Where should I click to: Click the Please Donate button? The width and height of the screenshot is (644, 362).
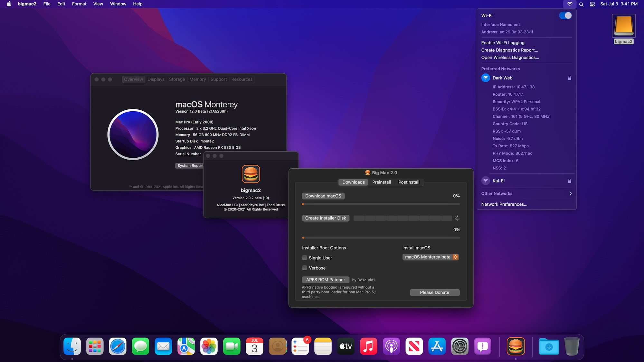tap(435, 292)
